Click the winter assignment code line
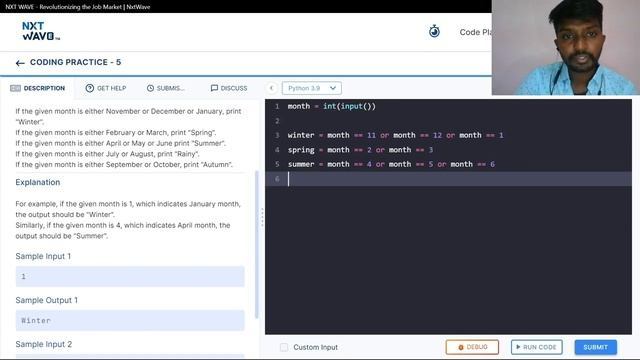 [396, 135]
